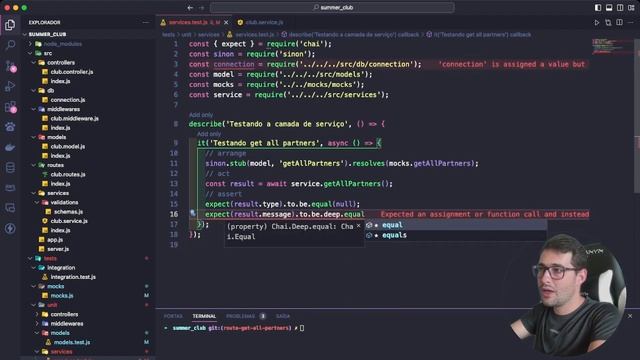The image size is (640, 360).
Task: Close the services.test.js tab
Action: point(226,22)
